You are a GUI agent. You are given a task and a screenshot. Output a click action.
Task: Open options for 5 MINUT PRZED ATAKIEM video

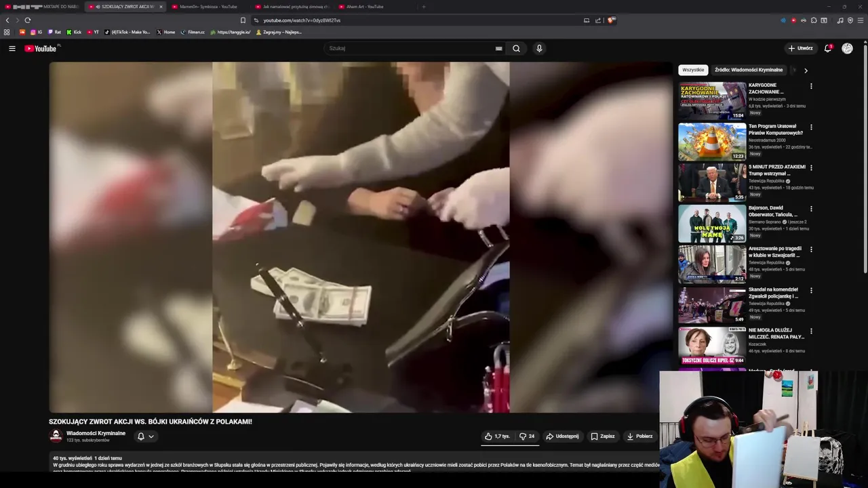(811, 167)
